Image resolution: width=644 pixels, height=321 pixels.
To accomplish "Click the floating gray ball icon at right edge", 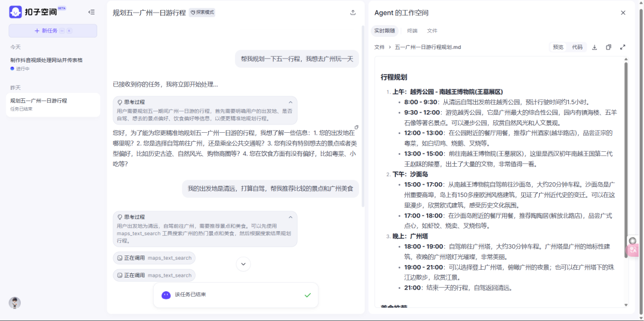I will tap(633, 240).
